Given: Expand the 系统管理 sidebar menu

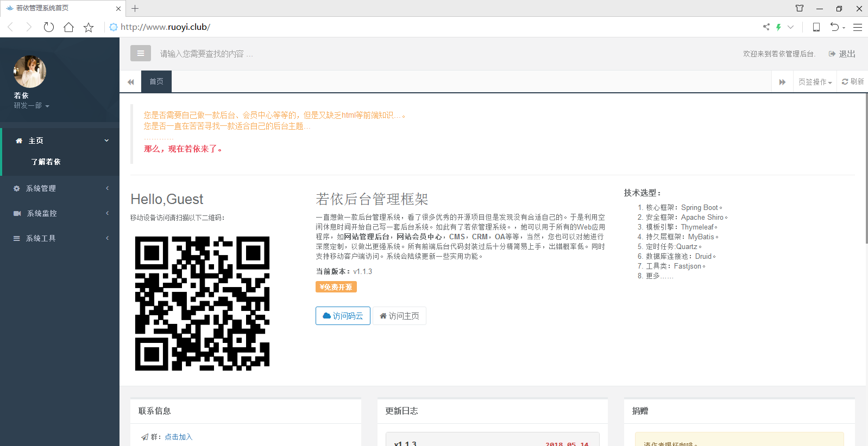Looking at the screenshot, I should point(60,188).
